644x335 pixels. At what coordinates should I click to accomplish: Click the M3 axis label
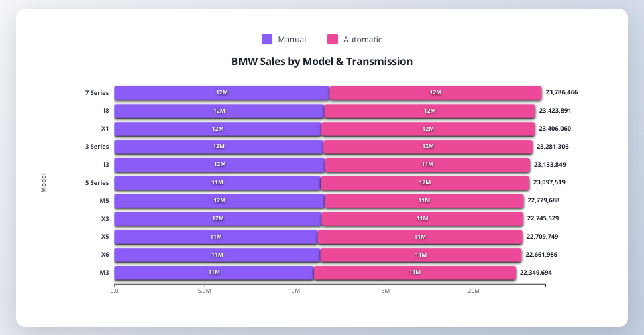coord(103,273)
